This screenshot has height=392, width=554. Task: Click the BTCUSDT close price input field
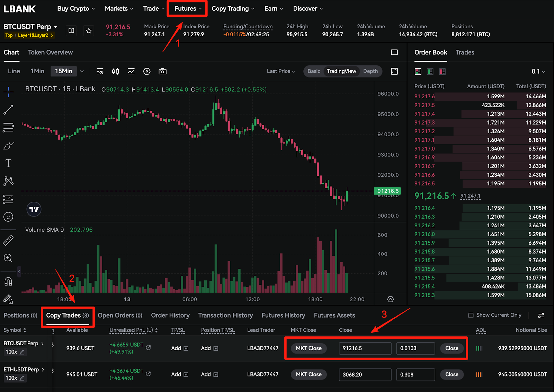click(365, 348)
